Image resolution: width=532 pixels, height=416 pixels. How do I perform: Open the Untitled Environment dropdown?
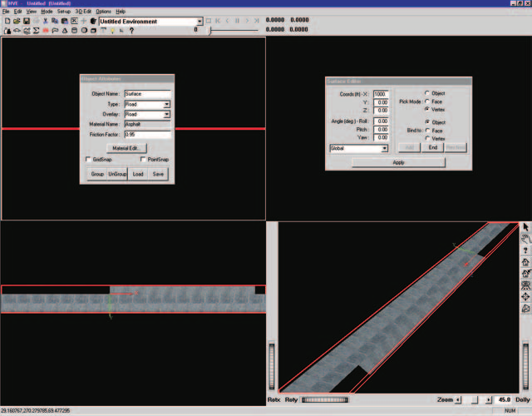point(199,22)
